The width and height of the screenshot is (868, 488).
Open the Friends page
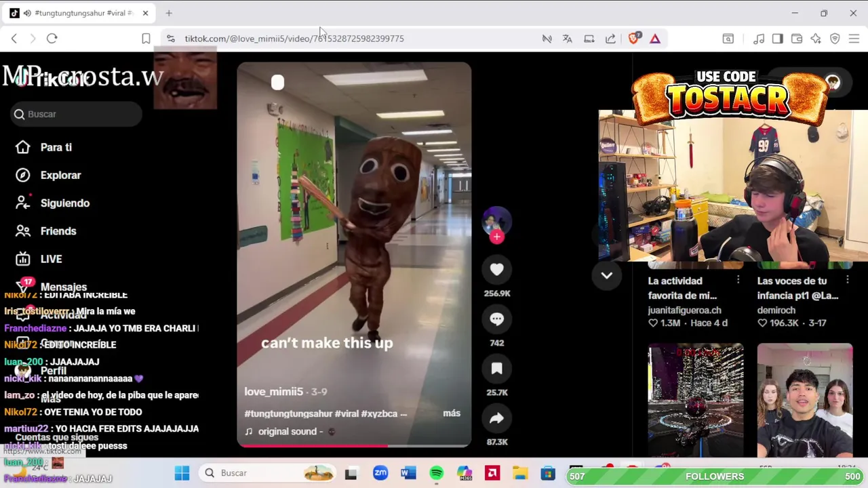(x=58, y=231)
